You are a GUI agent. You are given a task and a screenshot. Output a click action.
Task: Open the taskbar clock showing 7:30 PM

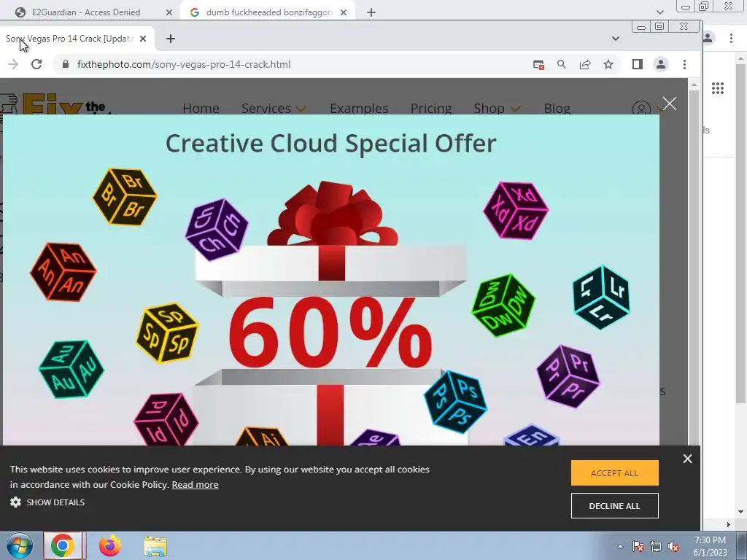point(710,546)
